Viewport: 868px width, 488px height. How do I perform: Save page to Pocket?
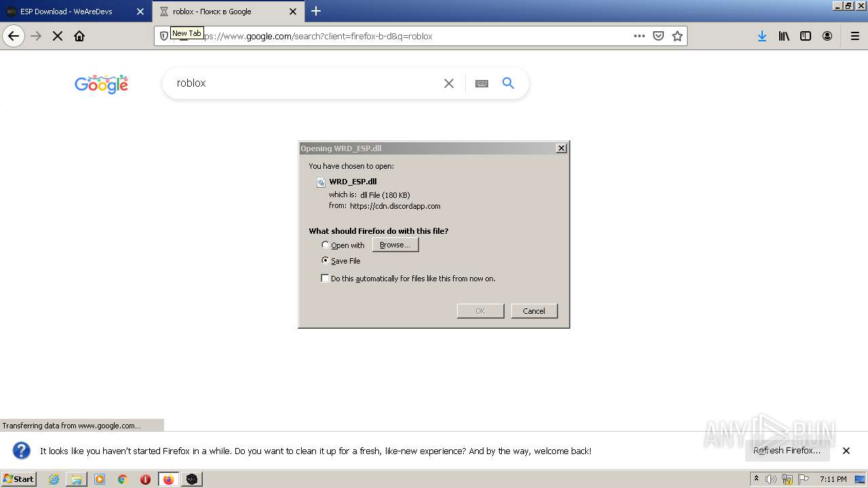(658, 36)
